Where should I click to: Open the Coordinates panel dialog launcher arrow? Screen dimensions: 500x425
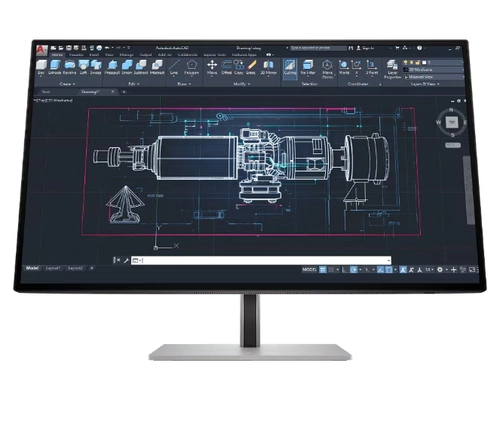[380, 84]
